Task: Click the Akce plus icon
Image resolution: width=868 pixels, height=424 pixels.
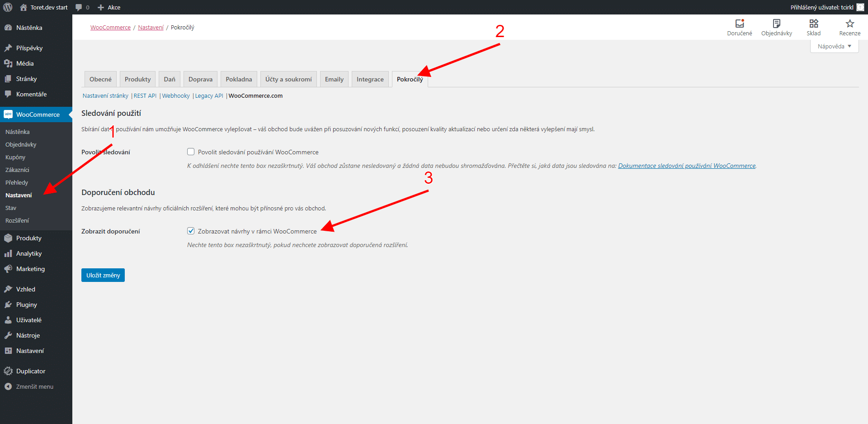Action: pos(101,7)
